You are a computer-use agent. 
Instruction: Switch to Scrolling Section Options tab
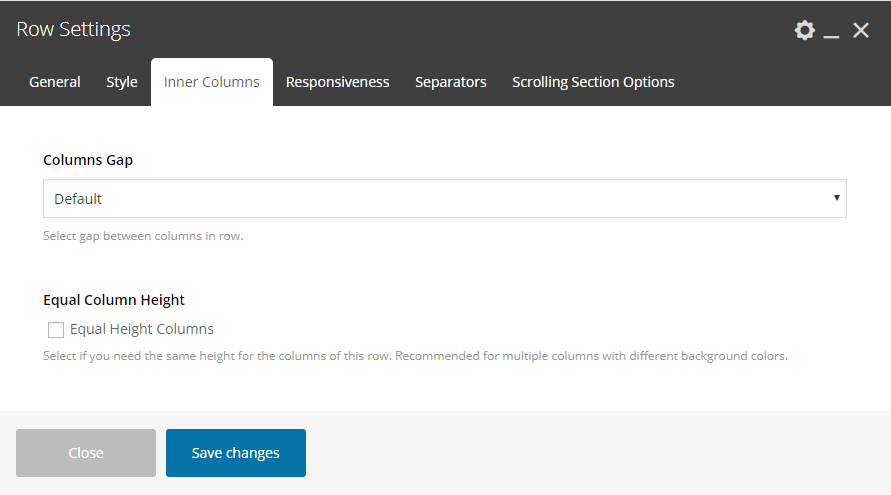click(x=593, y=82)
